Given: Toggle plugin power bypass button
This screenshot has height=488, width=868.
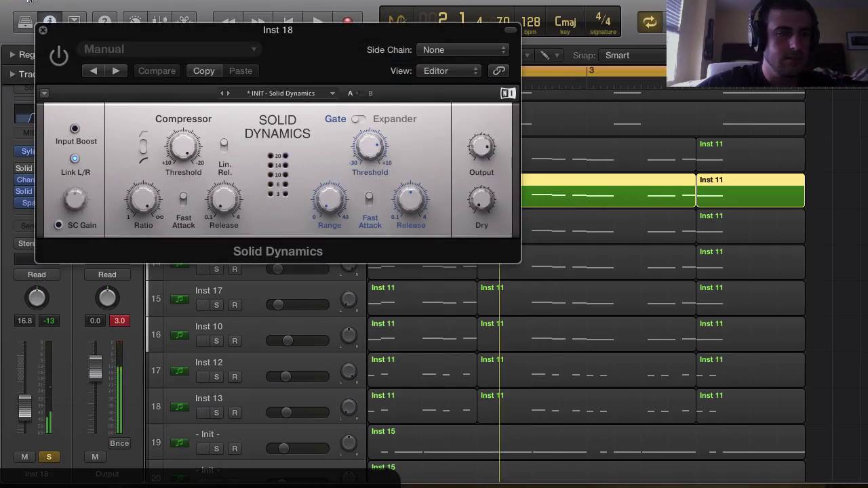Looking at the screenshot, I should (59, 56).
